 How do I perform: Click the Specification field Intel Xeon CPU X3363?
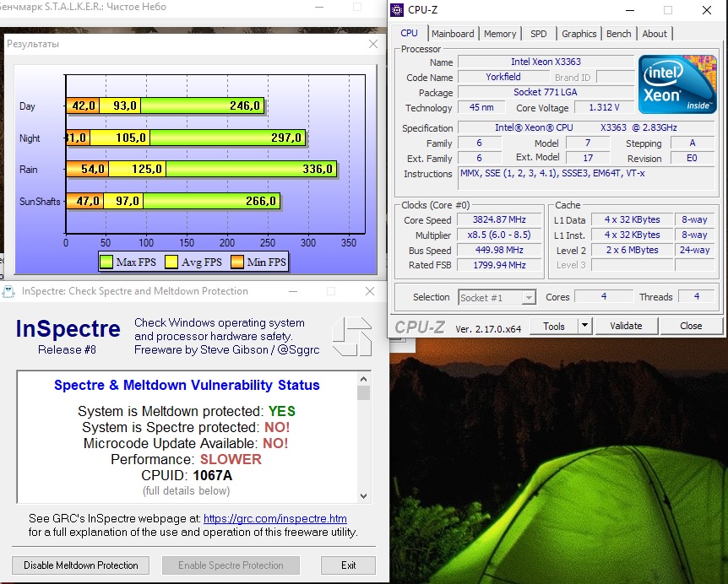click(x=586, y=127)
